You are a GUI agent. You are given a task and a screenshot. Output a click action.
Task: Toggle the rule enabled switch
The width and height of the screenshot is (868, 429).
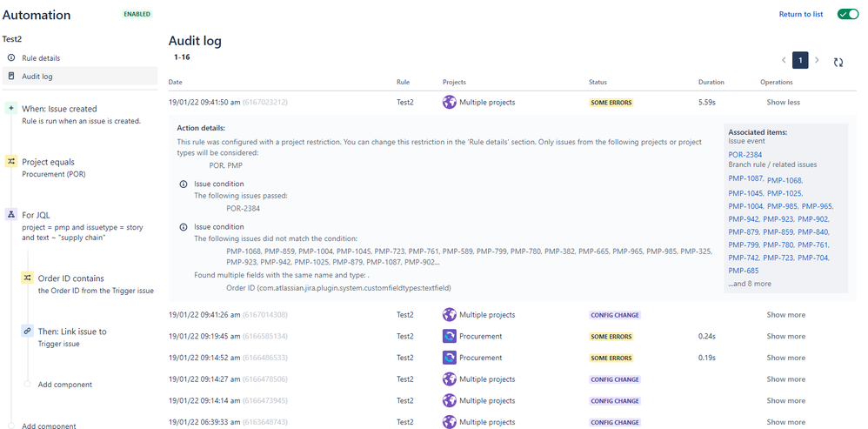pos(848,14)
